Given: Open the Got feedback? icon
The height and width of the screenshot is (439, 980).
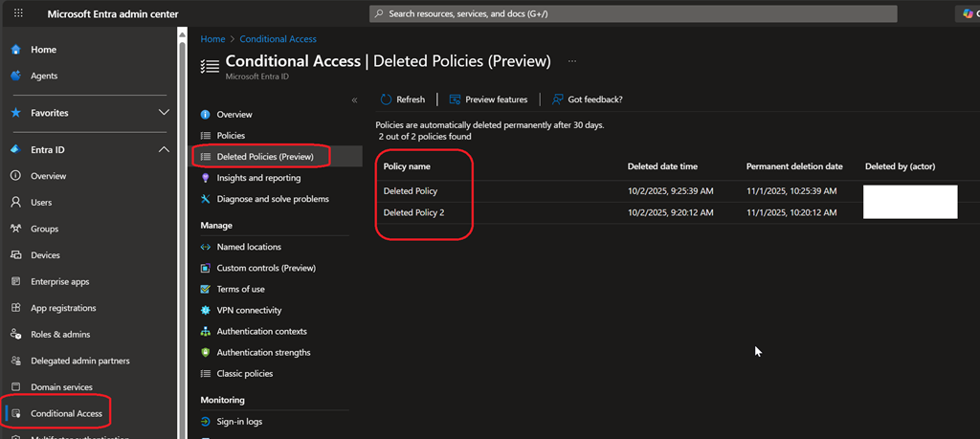Looking at the screenshot, I should point(558,99).
